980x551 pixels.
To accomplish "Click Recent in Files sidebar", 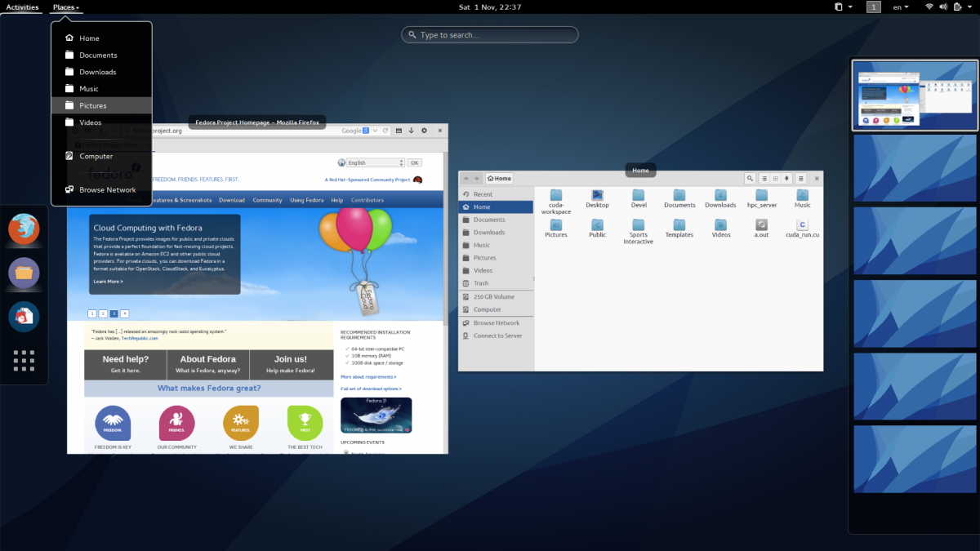I will tap(496, 194).
